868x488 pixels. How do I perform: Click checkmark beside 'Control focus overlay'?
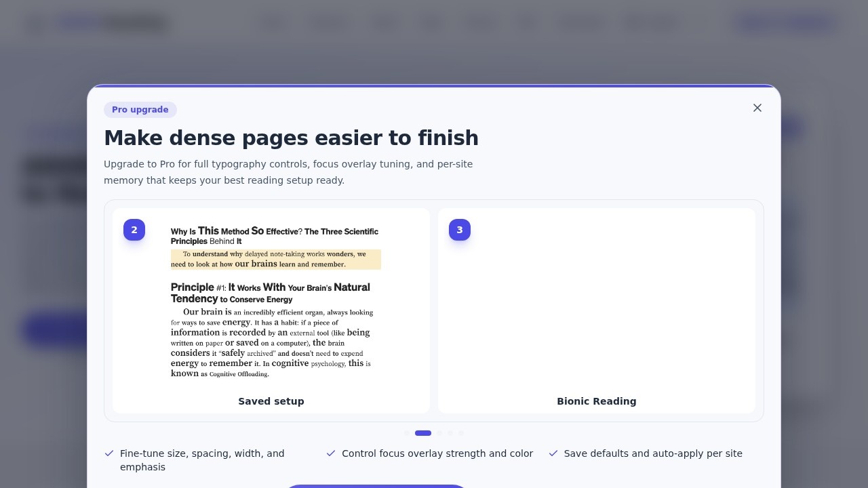tap(331, 453)
